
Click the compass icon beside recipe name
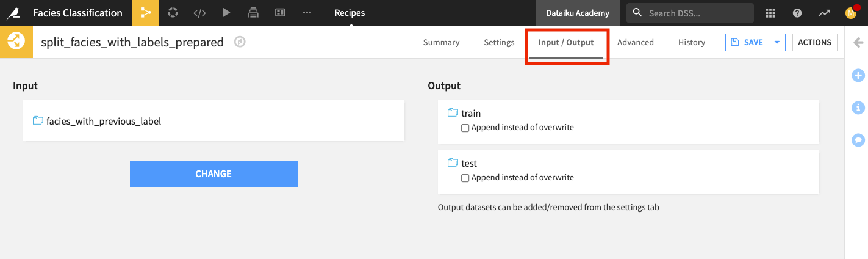pyautogui.click(x=240, y=42)
